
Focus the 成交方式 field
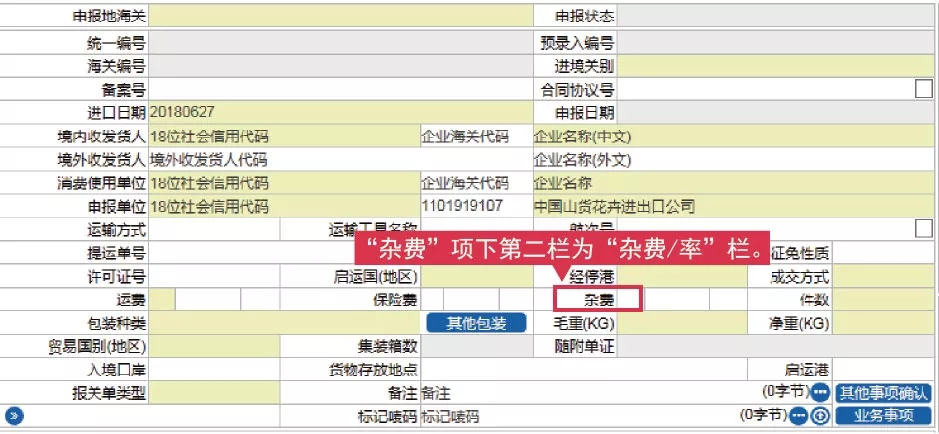(x=884, y=276)
